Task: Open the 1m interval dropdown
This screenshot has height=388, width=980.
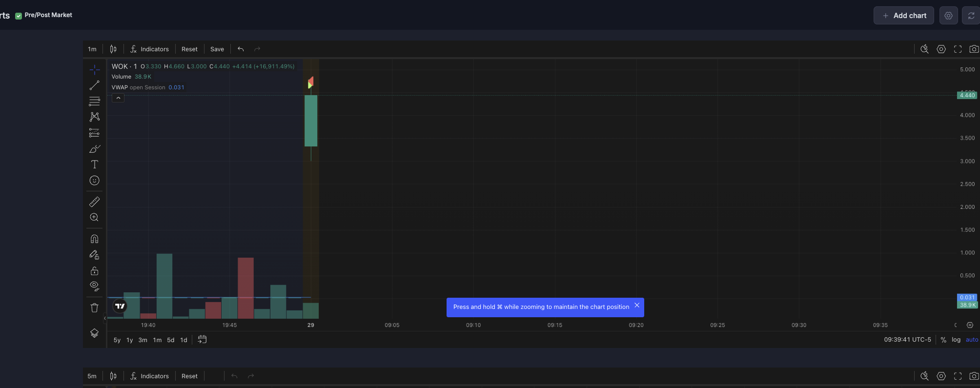Action: (92, 49)
